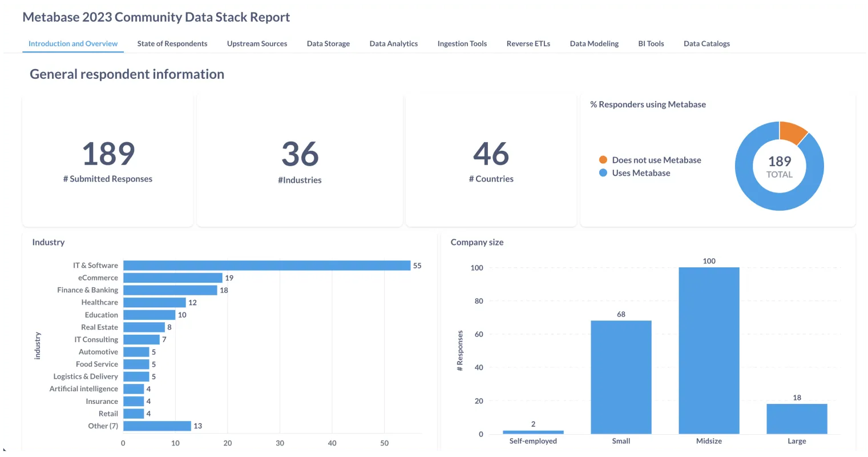The image size is (868, 457).
Task: Open the State of Respondents tab
Action: [x=172, y=43]
